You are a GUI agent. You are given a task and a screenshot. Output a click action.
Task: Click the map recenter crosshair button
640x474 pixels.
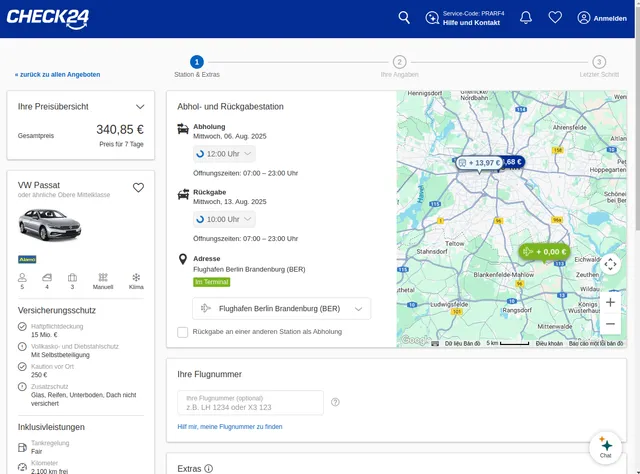[x=610, y=264]
